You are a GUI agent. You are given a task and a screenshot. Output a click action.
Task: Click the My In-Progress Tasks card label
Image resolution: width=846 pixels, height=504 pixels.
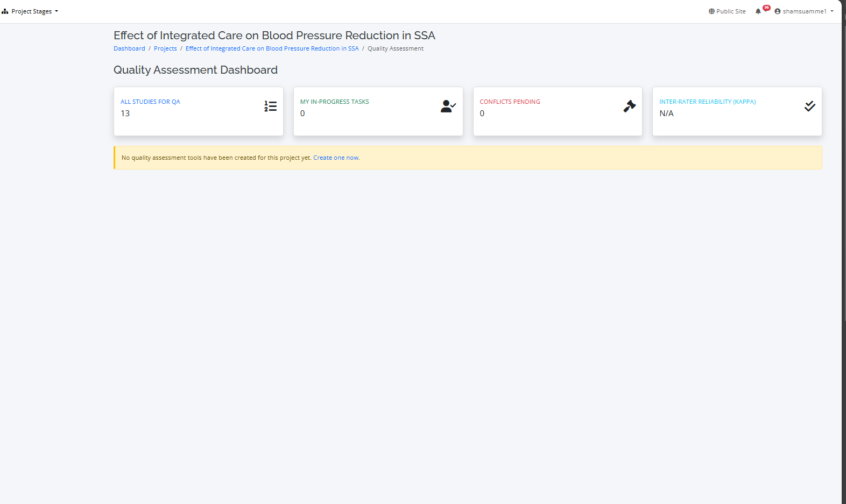[x=334, y=102]
